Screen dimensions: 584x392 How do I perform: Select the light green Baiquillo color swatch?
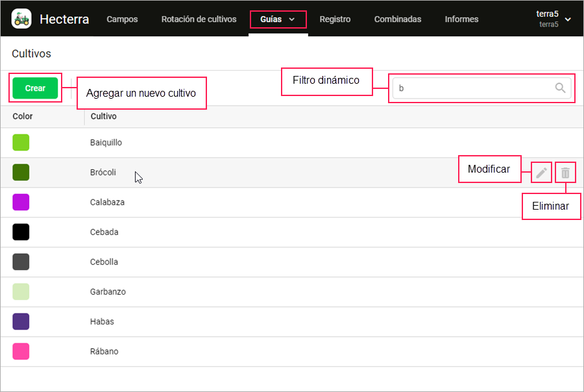21,142
